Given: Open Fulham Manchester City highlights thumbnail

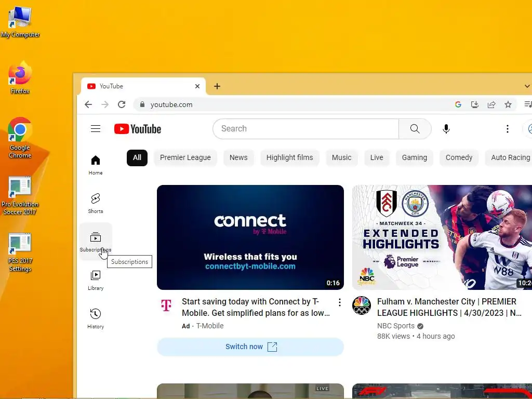Looking at the screenshot, I should (x=442, y=237).
